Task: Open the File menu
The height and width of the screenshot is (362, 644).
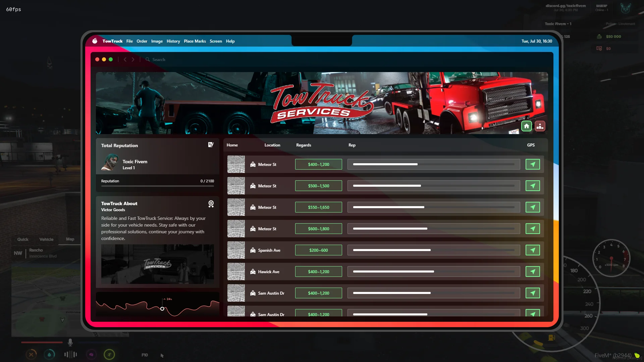Action: tap(129, 41)
